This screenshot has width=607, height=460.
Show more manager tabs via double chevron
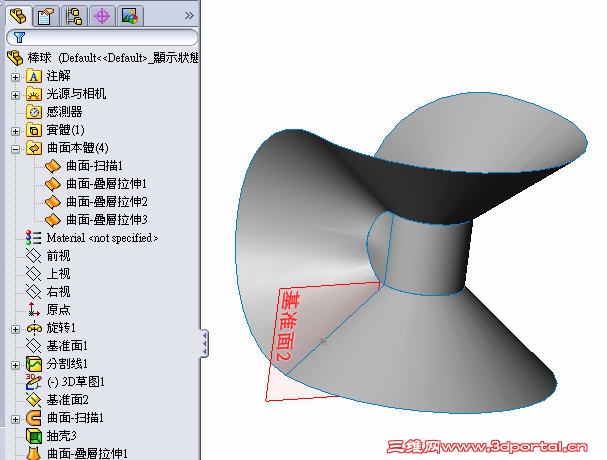tap(189, 15)
